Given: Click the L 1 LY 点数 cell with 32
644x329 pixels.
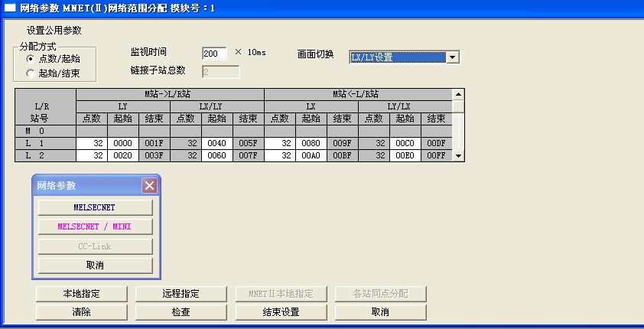Looking at the screenshot, I should [x=91, y=143].
